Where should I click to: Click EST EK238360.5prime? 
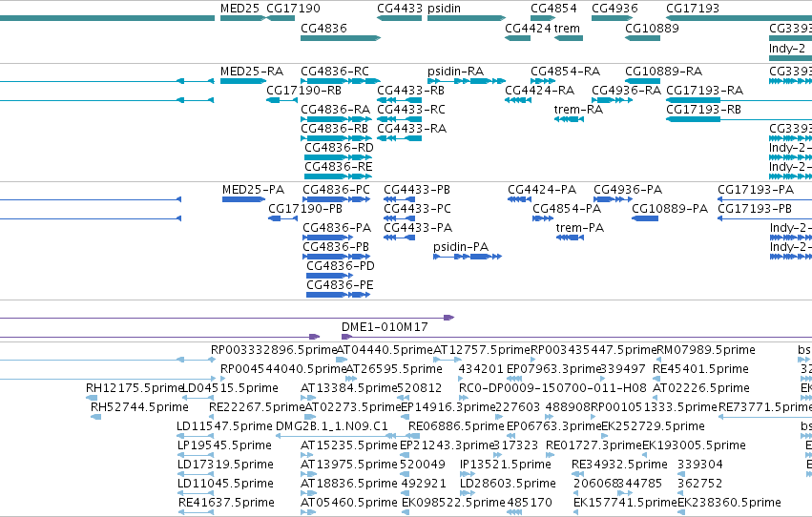729,503
